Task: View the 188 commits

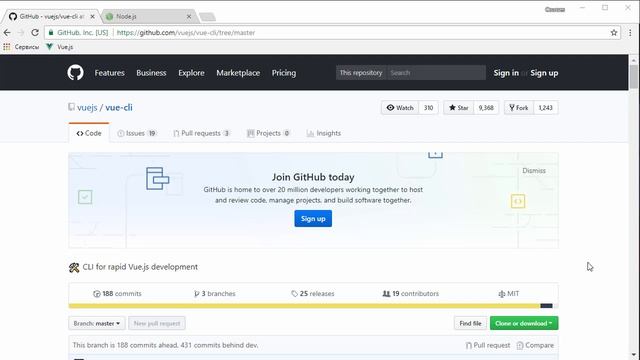Action: (x=117, y=293)
